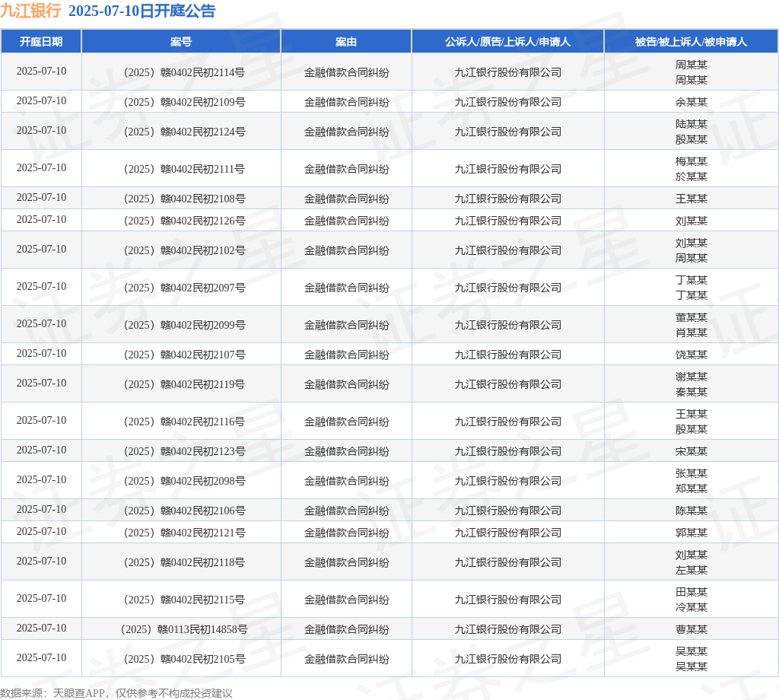
Task: Click defendant 刘某某 in the 2126 row
Action: point(691,221)
